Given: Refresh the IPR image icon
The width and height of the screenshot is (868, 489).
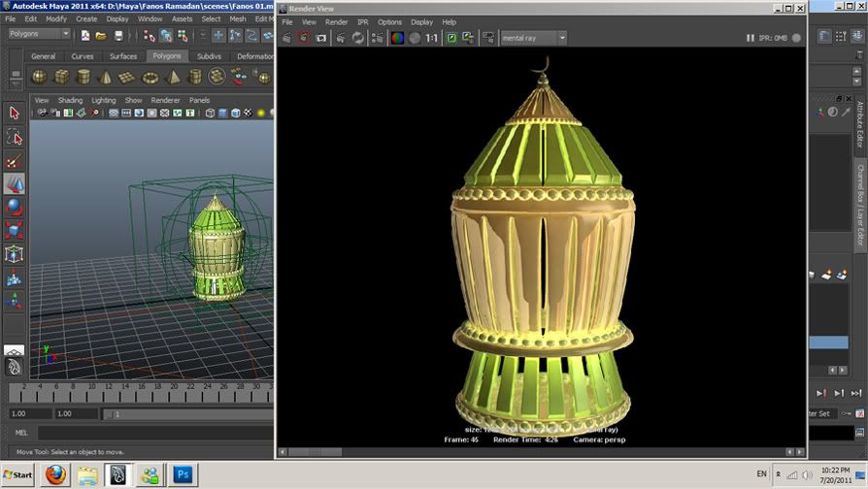Looking at the screenshot, I should click(x=358, y=38).
